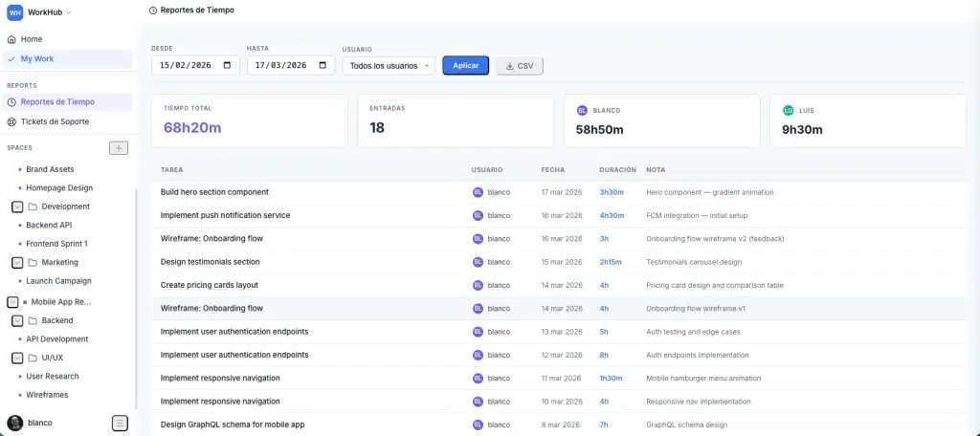This screenshot has height=436, width=980.
Task: Collapse the Development folder
Action: [17, 207]
